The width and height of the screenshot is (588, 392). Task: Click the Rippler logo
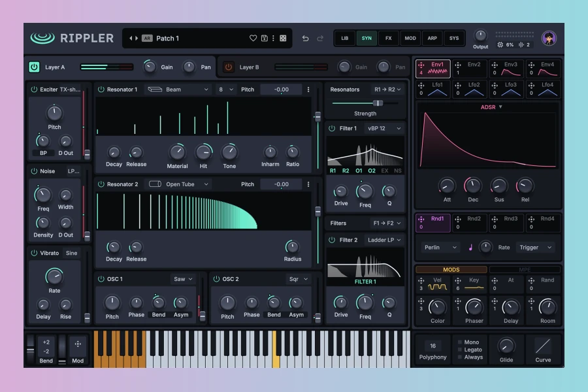(x=73, y=39)
